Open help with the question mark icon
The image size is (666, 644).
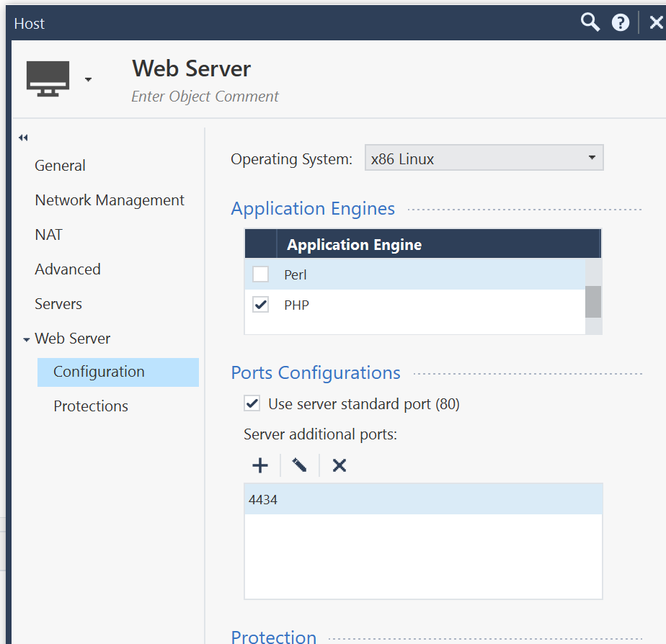click(621, 23)
